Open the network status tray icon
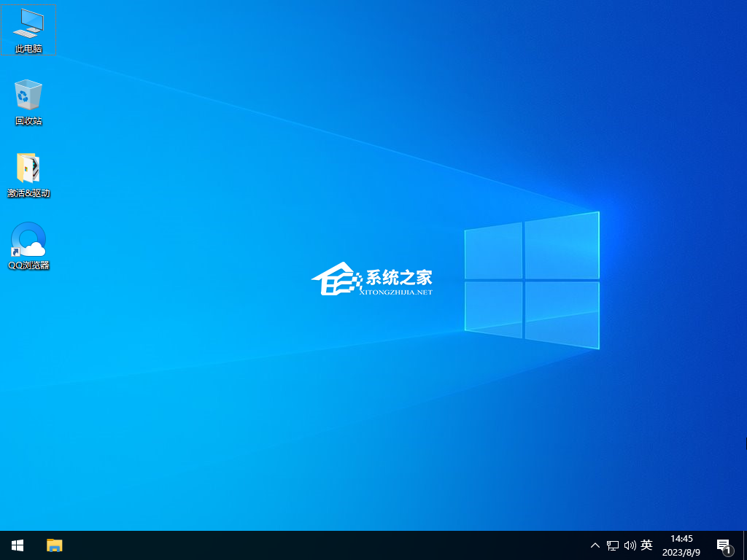The width and height of the screenshot is (747, 560). click(x=613, y=545)
